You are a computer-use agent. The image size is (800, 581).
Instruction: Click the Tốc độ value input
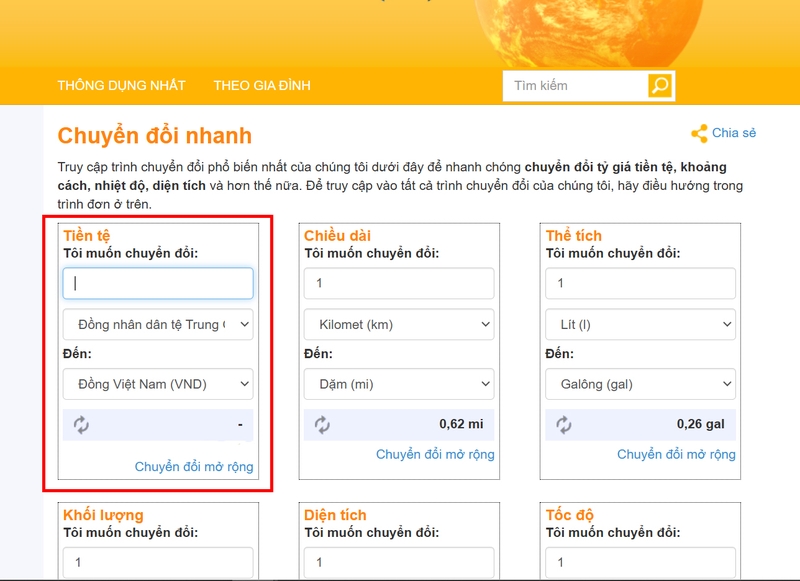[640, 562]
